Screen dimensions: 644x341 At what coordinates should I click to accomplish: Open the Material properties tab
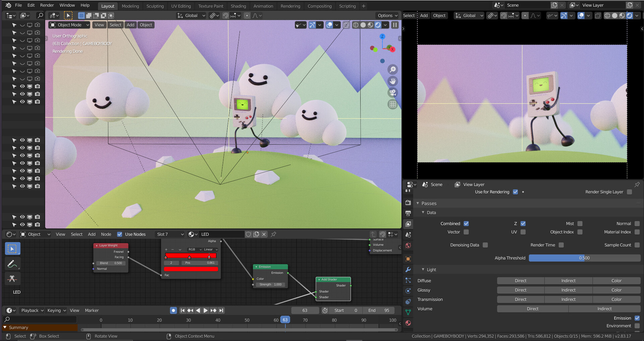click(x=408, y=323)
